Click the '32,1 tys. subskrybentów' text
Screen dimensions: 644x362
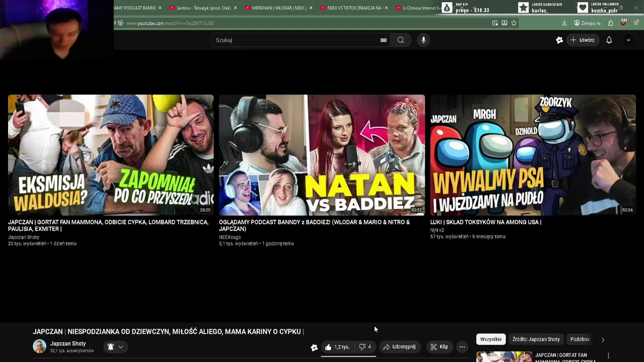coord(72,351)
